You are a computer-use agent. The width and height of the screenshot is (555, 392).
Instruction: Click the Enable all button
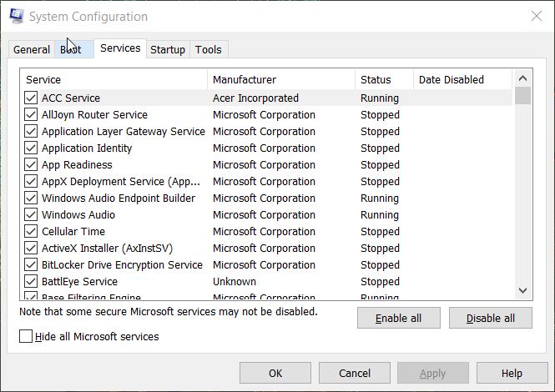coord(399,318)
